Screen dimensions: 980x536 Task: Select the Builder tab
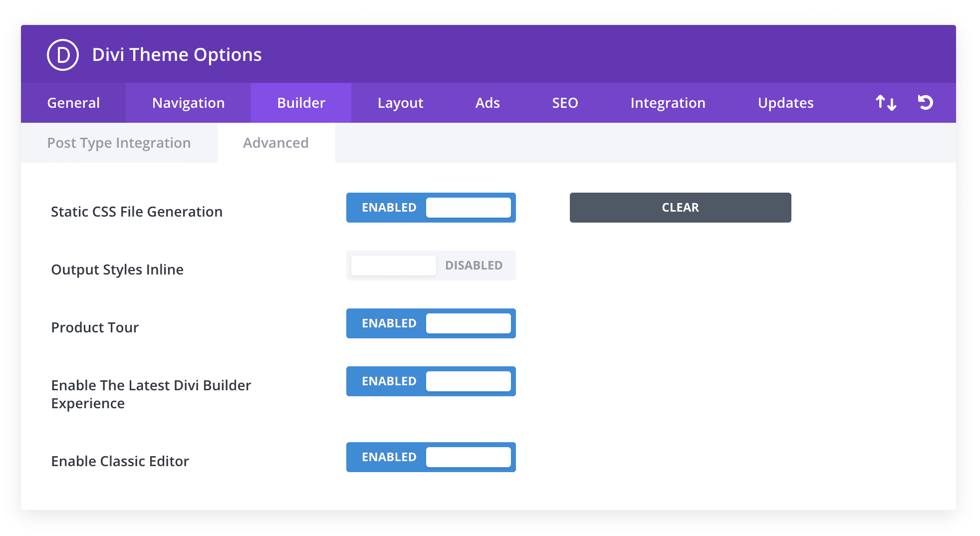[301, 103]
